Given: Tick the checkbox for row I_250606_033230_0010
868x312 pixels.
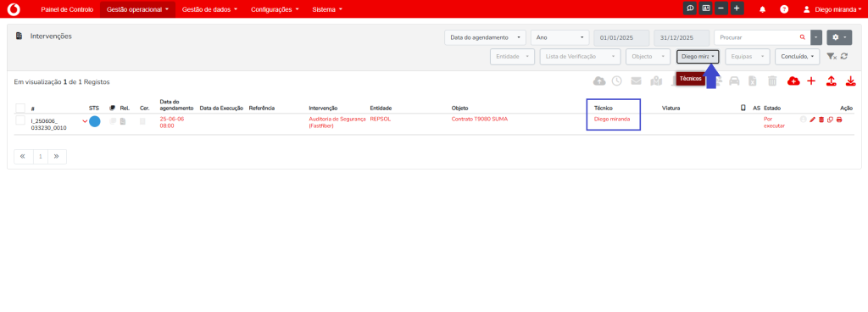Looking at the screenshot, I should click(x=20, y=120).
